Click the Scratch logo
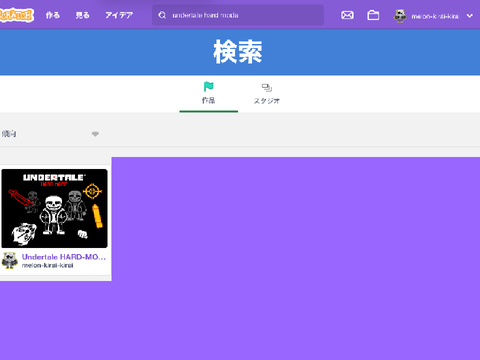The width and height of the screenshot is (480, 360). [17, 15]
